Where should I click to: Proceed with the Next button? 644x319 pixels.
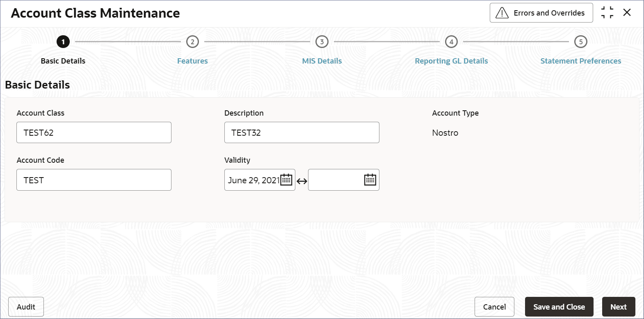[619, 307]
